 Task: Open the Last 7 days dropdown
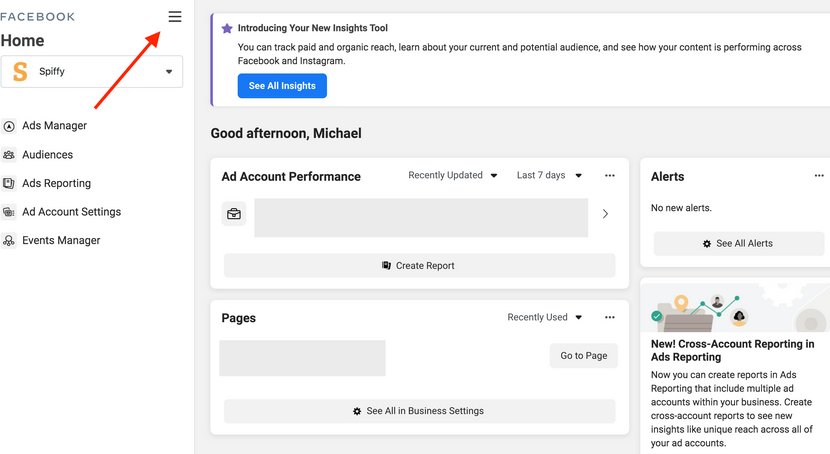[549, 175]
